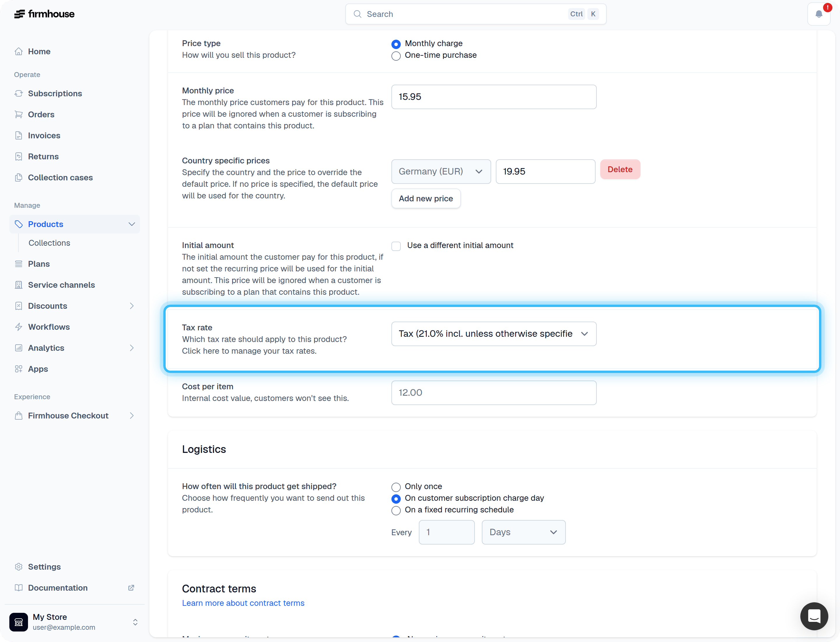Enable Use a different initial amount
This screenshot has width=840, height=642.
[x=396, y=246]
